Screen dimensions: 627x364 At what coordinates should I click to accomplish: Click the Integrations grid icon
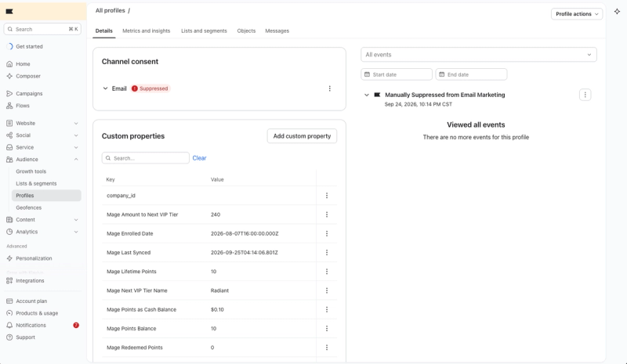[9, 280]
